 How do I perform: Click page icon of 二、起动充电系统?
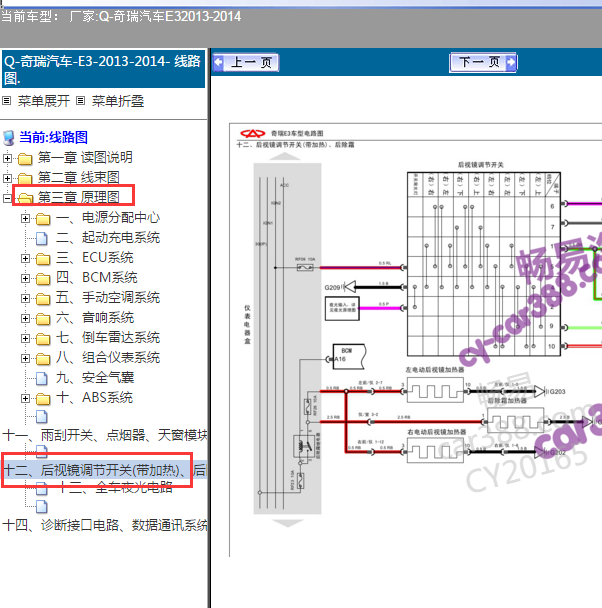click(42, 239)
